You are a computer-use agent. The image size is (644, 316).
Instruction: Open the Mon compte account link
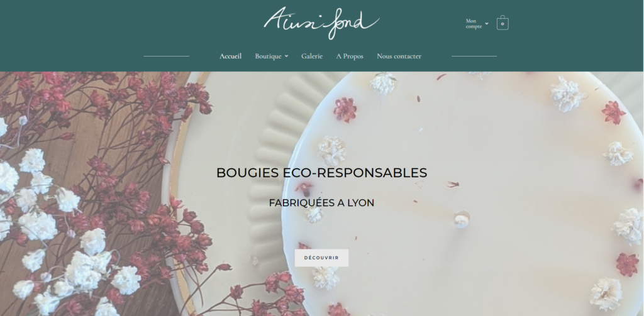coord(474,23)
